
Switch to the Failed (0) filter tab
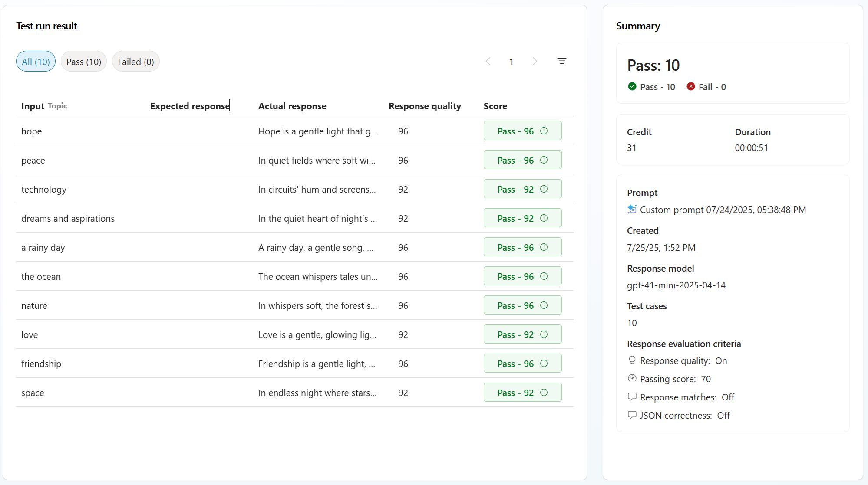point(135,61)
